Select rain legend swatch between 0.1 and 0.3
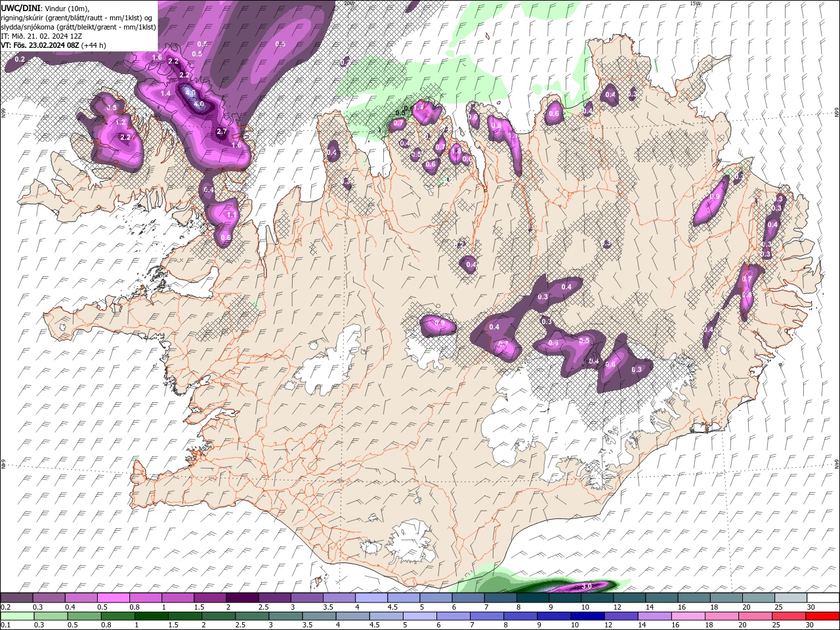The width and height of the screenshot is (840, 630). tap(17, 616)
